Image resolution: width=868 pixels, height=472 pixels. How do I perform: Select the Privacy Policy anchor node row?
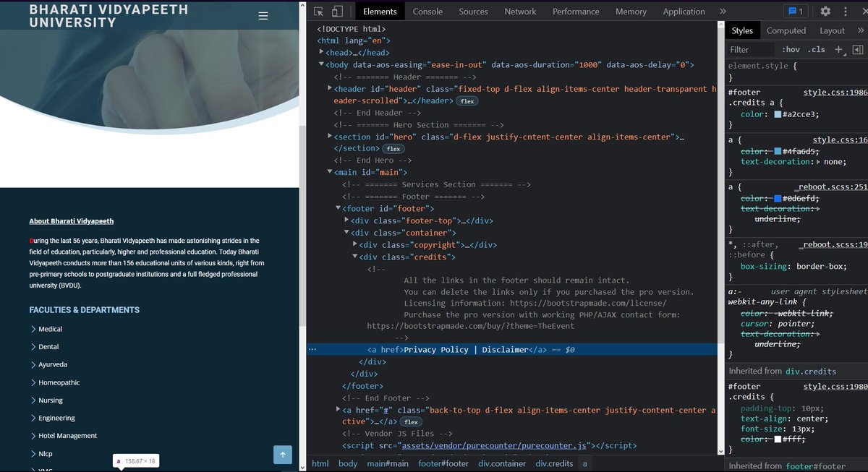(x=512, y=350)
